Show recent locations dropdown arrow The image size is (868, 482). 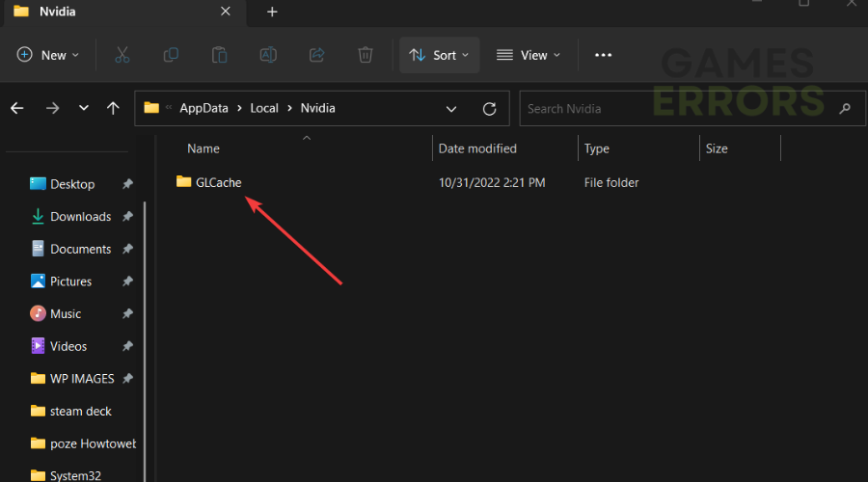click(x=84, y=108)
